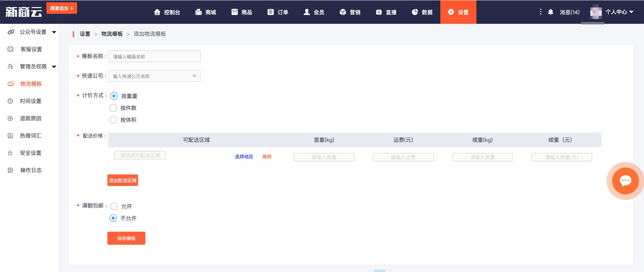Click the gear icon beside 设置
The height and width of the screenshot is (272, 644).
click(451, 12)
